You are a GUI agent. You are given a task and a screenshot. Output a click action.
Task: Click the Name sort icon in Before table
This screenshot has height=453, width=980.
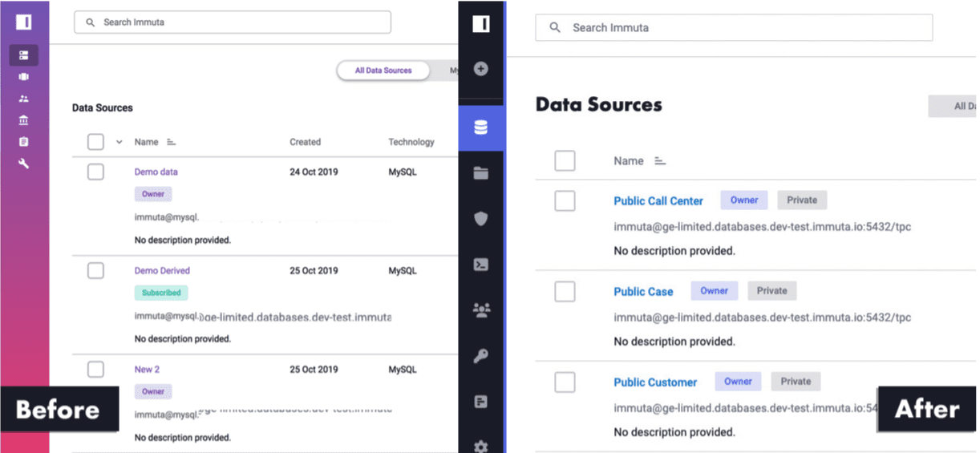point(171,142)
